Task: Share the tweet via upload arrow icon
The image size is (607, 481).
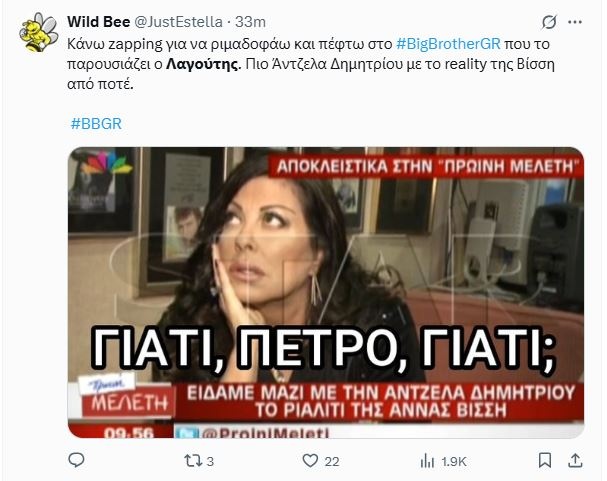Action: click(x=575, y=460)
